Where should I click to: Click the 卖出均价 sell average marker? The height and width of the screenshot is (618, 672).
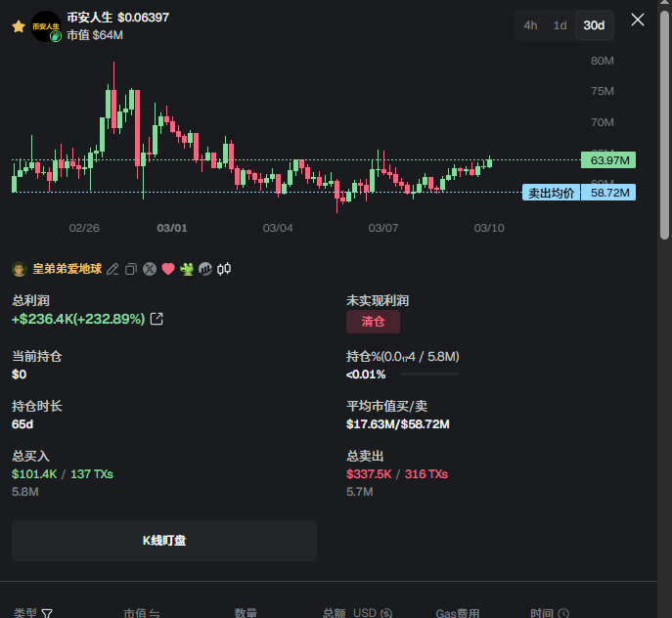(551, 193)
